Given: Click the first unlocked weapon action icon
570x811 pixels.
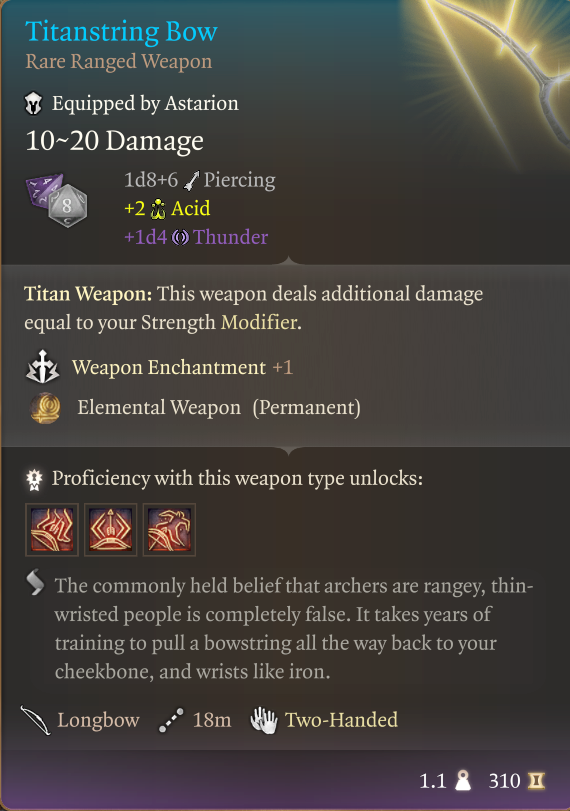Looking at the screenshot, I should tap(52, 530).
